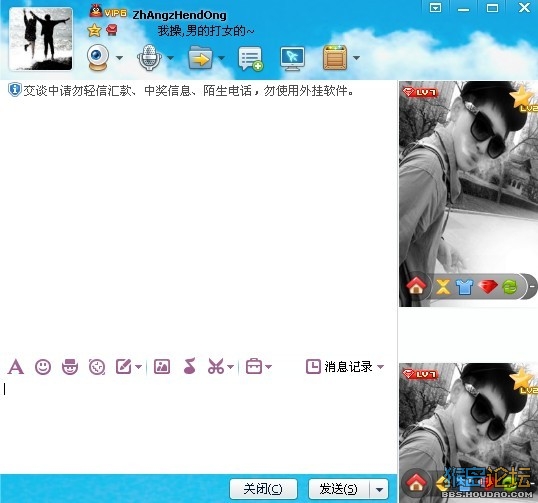Open video call options dropdown arrow
Screen dimensions: 538x503
point(119,58)
